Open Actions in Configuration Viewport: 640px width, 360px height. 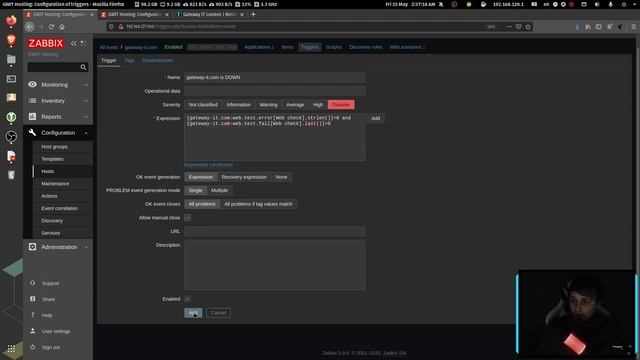pyautogui.click(x=49, y=196)
